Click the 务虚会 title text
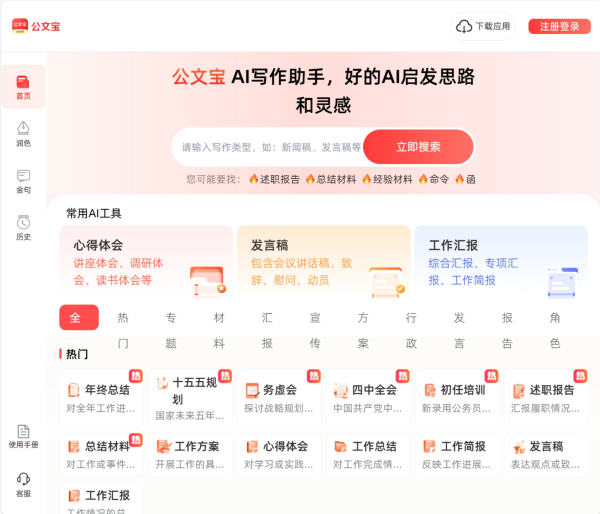This screenshot has height=514, width=600. click(x=280, y=390)
